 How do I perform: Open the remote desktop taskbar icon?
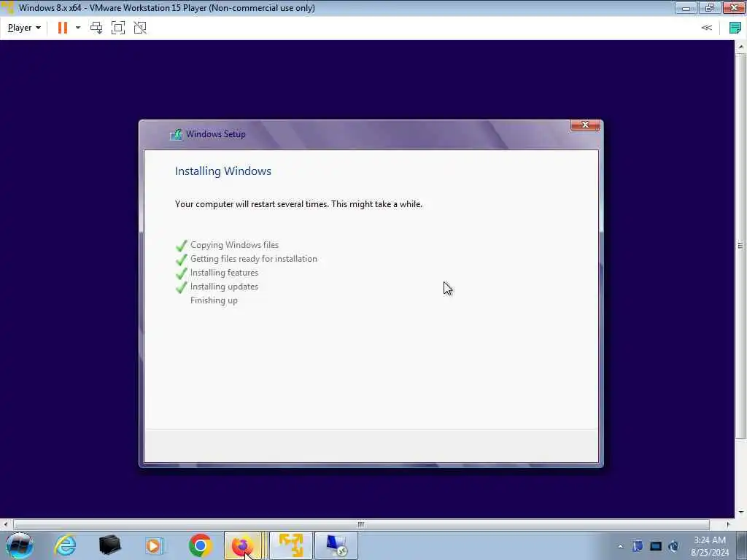click(336, 545)
